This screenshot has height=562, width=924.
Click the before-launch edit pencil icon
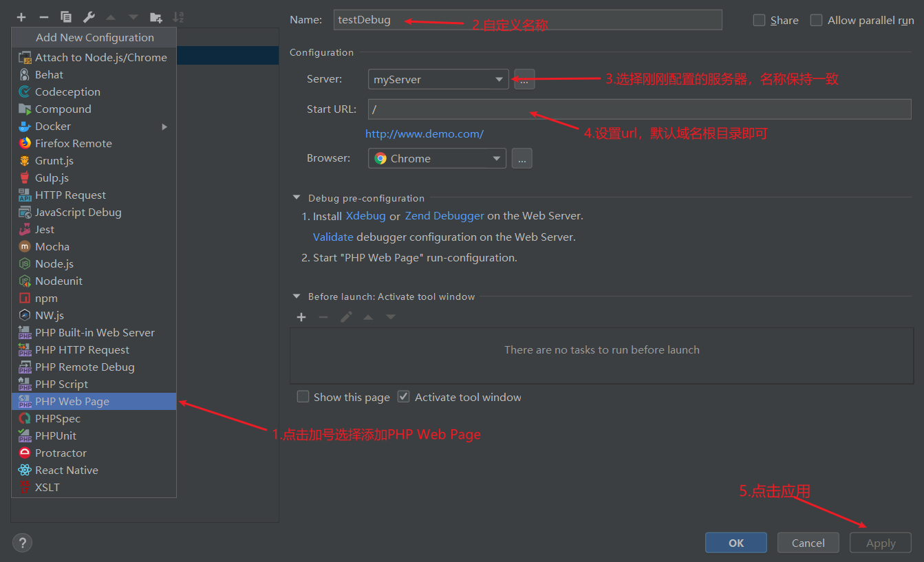(346, 317)
